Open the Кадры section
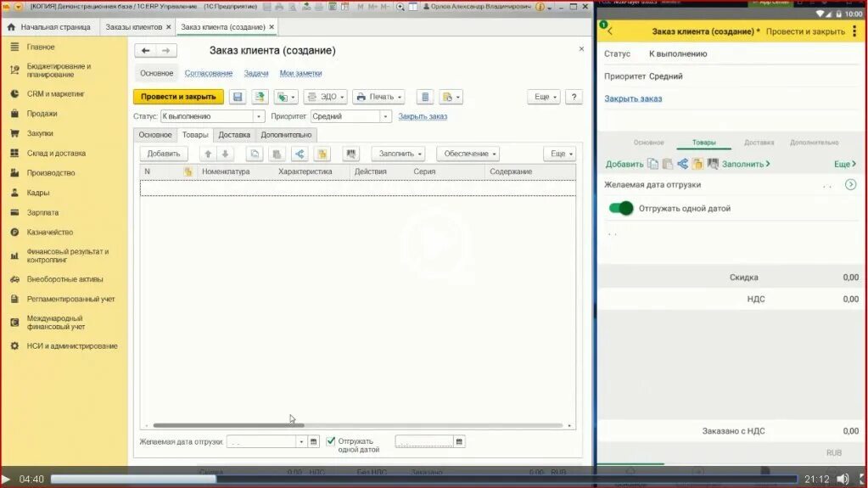This screenshot has height=488, width=868. pyautogui.click(x=38, y=193)
